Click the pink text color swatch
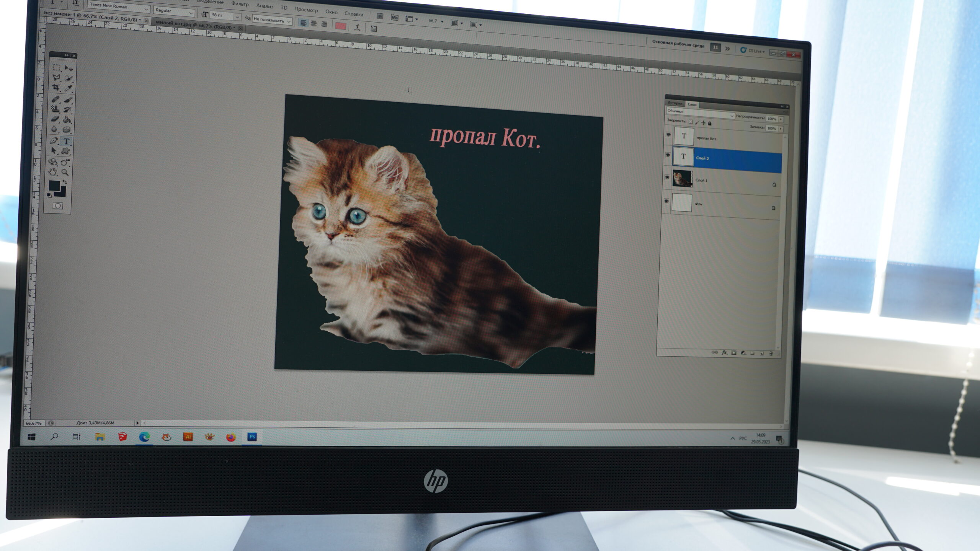Viewport: 980px width, 551px height. coord(341,26)
